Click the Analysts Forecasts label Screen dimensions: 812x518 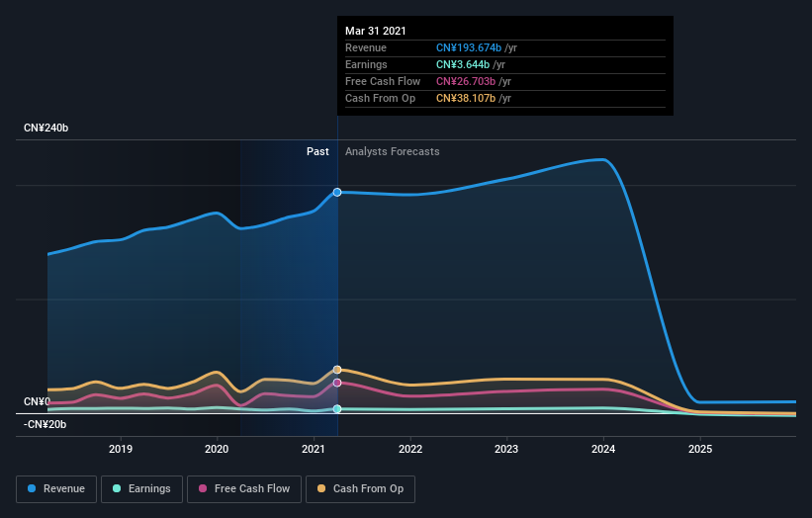[x=393, y=151]
